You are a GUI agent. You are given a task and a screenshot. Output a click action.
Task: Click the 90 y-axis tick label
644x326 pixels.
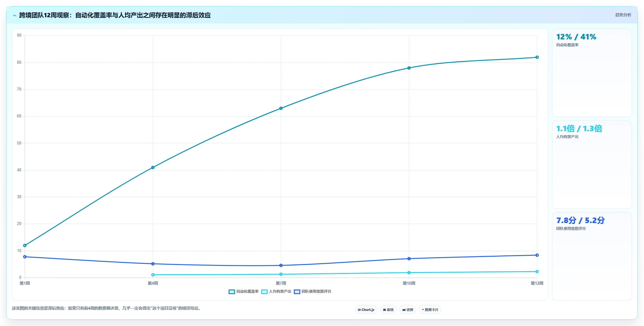point(19,35)
